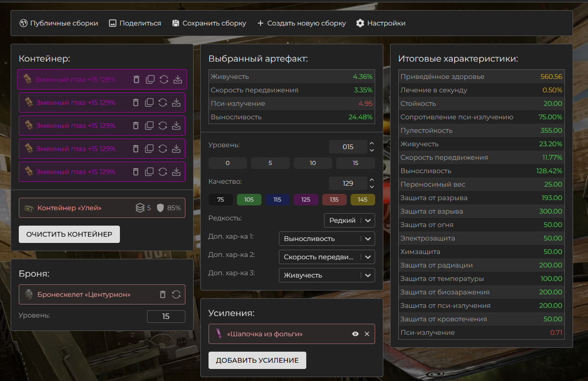Duplicate the fifth Змеиный глаз artifact

click(149, 172)
